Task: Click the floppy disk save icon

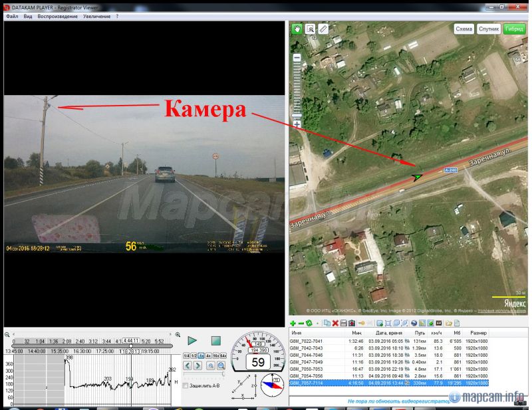Action: (344, 323)
